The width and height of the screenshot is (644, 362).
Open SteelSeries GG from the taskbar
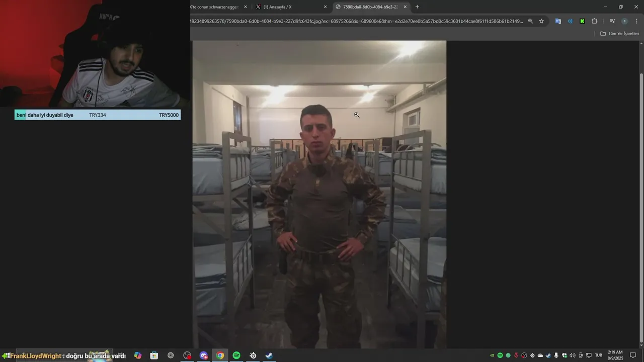click(253, 355)
